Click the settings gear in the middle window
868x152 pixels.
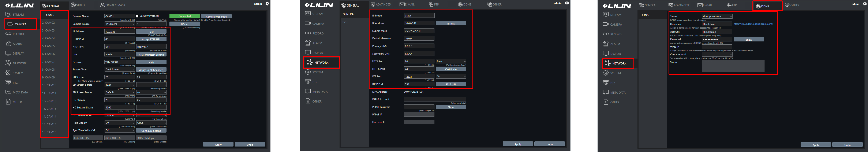567,3
